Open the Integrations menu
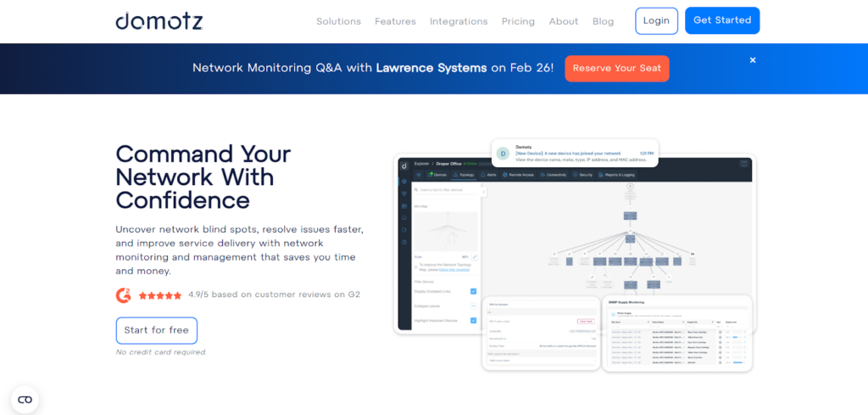This screenshot has height=415, width=868. (459, 21)
